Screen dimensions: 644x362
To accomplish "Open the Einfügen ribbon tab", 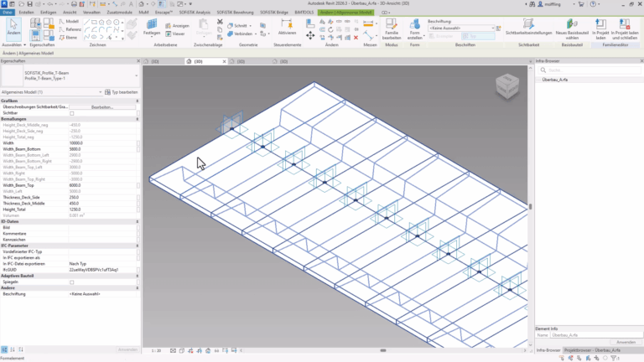I will point(49,13).
